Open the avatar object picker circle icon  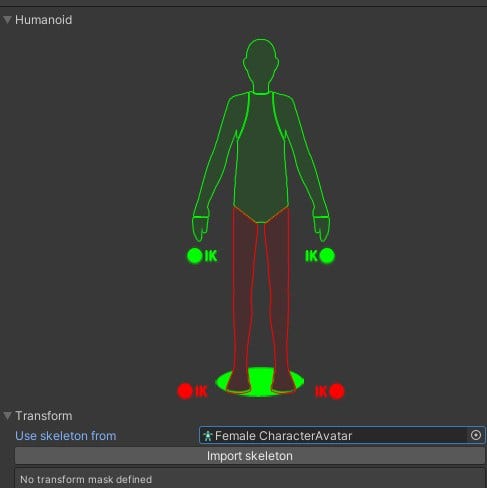pos(476,435)
